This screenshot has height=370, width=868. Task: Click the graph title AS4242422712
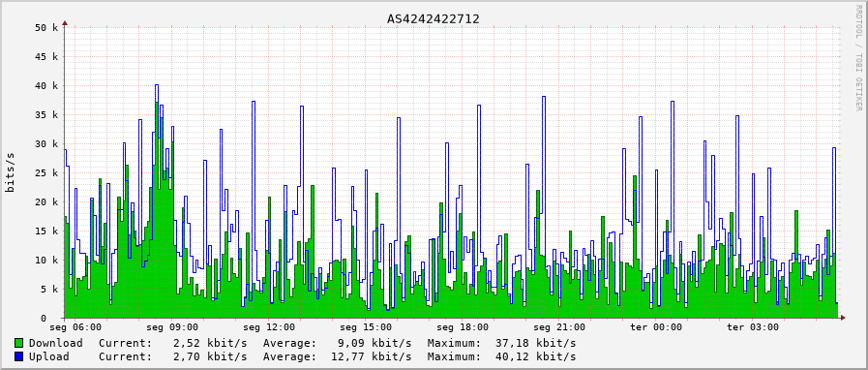434,18
